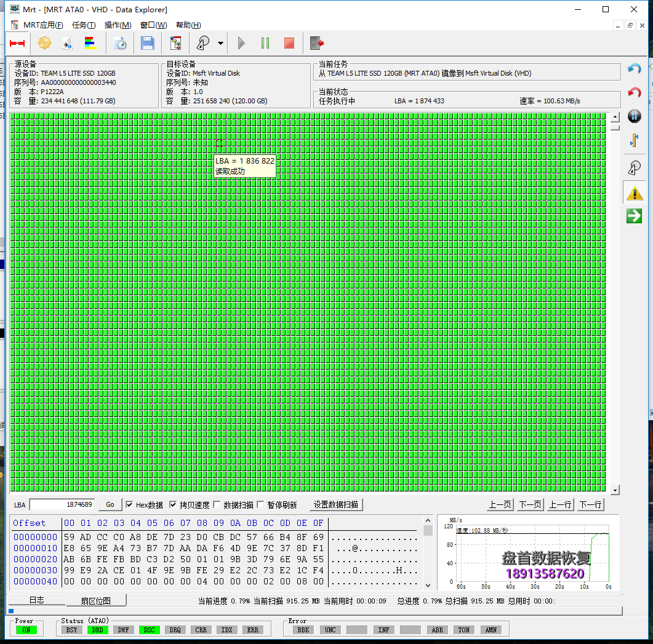653x644 pixels.
Task: Click the colored bars icon in toolbar
Action: pos(90,43)
